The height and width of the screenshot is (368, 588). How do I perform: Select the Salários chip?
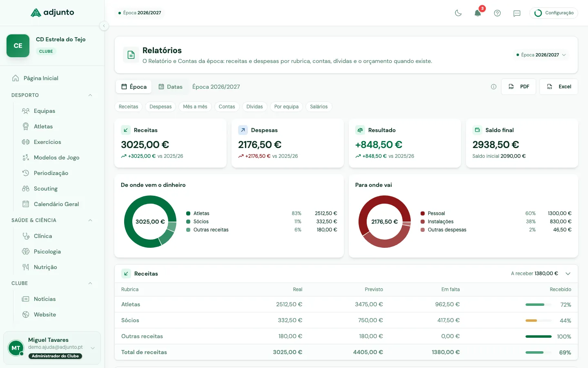point(319,107)
